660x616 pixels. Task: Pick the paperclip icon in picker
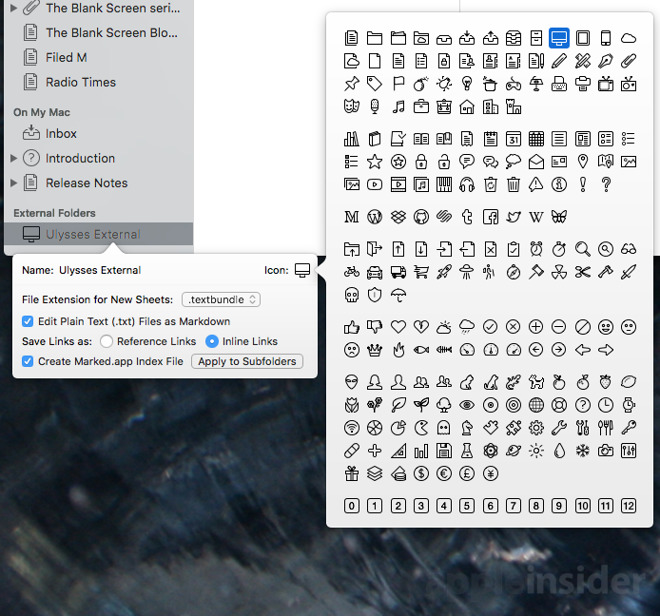pyautogui.click(x=628, y=61)
